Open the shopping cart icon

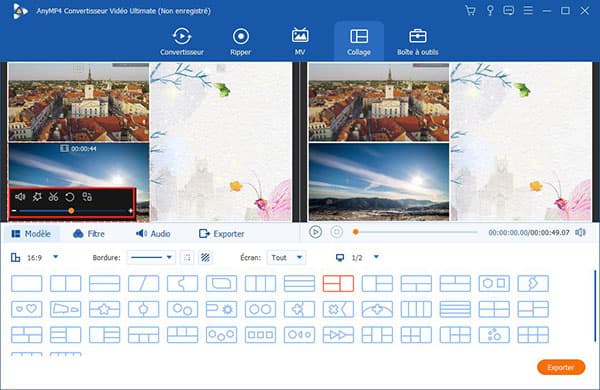coord(470,10)
